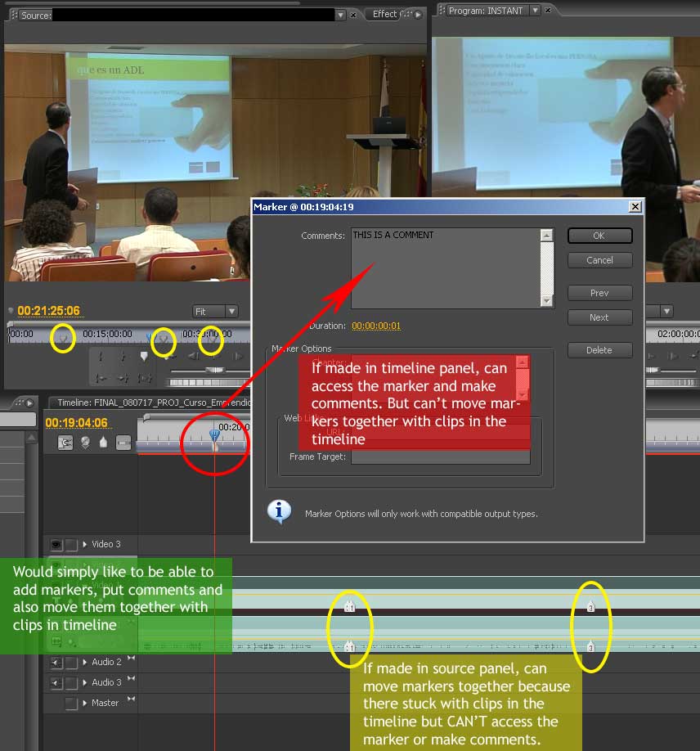
Task: Click the Set Encore Chapter Marker icon
Action: [85, 443]
